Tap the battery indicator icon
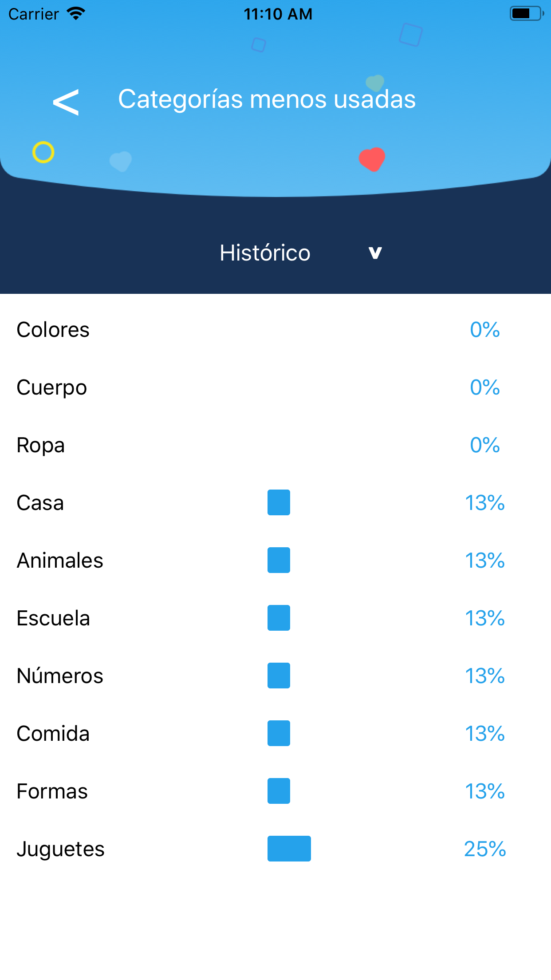This screenshot has height=980, width=551. tap(526, 14)
